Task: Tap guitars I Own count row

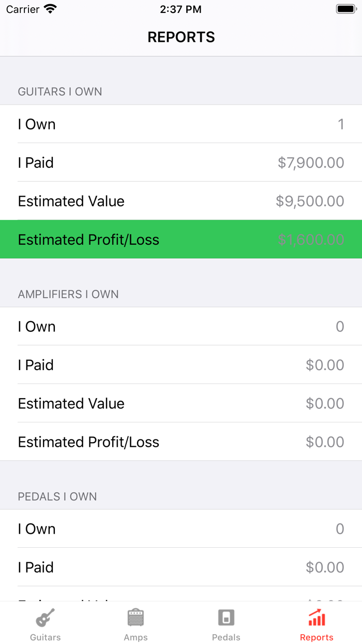Action: pos(181,124)
